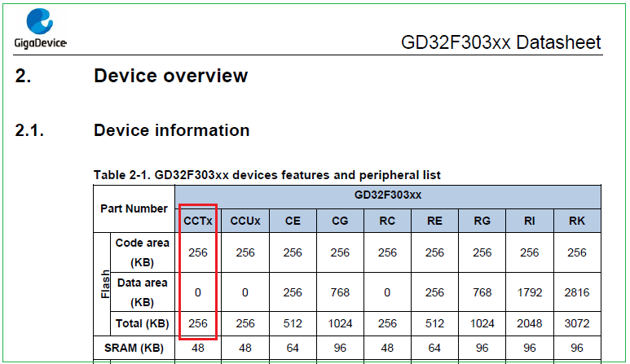Click Total value 1024 under RG
This screenshot has height=364, width=630.
482,323
